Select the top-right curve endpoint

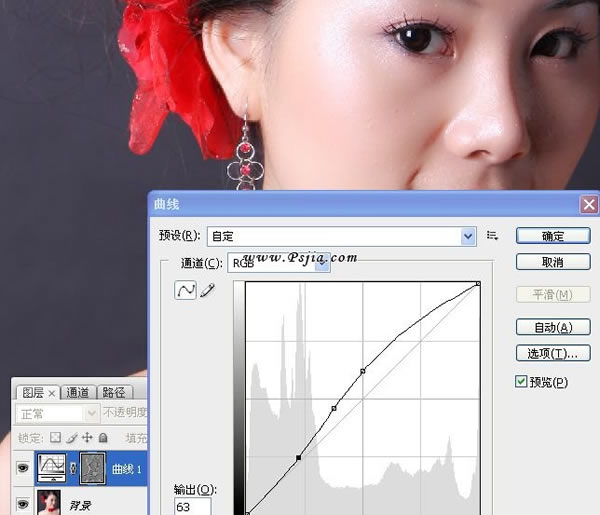478,284
